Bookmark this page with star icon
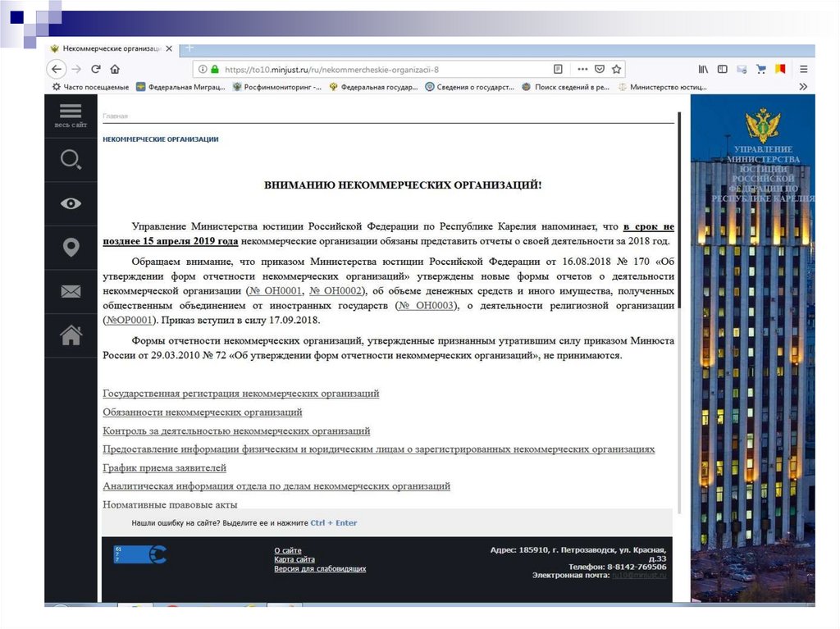This screenshot has height=629, width=840. click(x=616, y=69)
